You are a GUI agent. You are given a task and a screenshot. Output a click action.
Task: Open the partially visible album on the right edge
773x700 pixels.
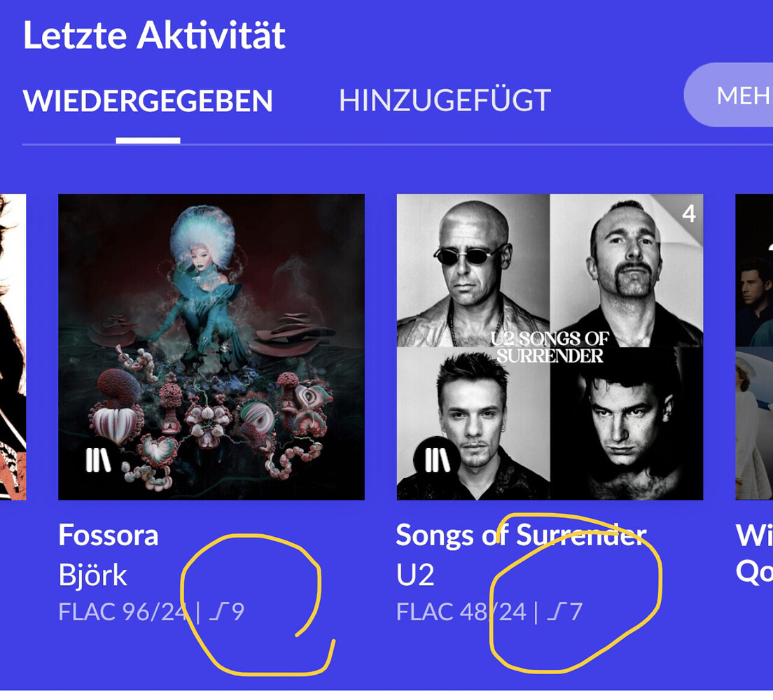[755, 346]
